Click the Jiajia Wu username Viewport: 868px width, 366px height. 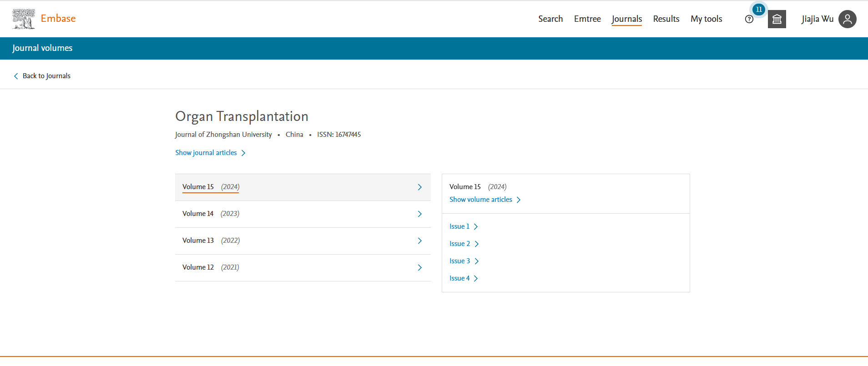817,19
